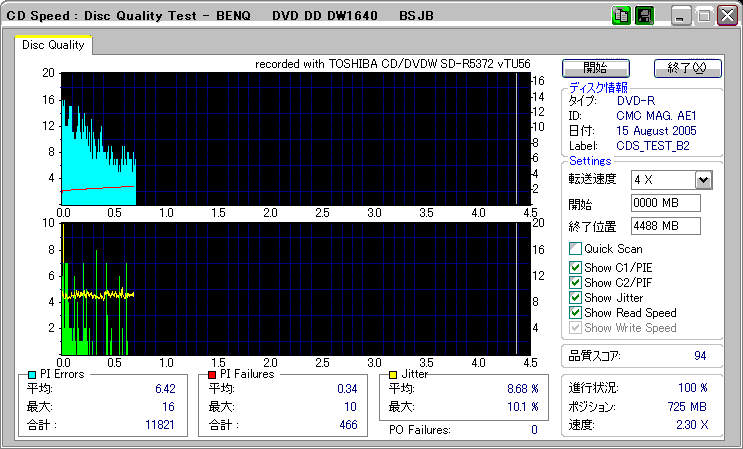This screenshot has height=449, width=743.
Task: Open the 転送速度 speed dropdown arrow
Action: pyautogui.click(x=704, y=180)
